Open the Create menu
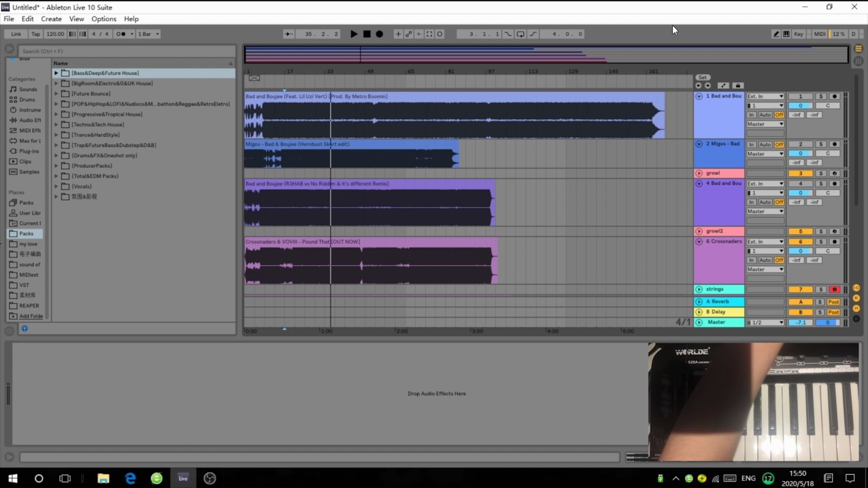This screenshot has height=488, width=868. pyautogui.click(x=51, y=19)
